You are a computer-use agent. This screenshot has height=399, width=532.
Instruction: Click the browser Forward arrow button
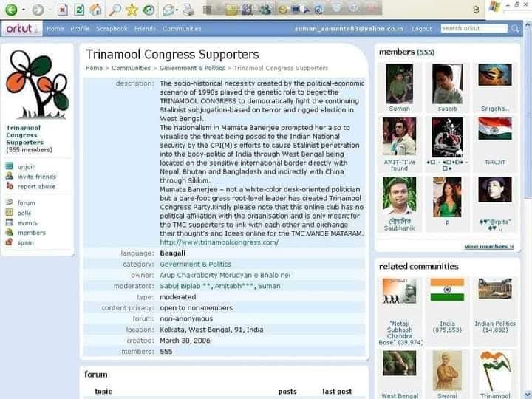[x=38, y=10]
